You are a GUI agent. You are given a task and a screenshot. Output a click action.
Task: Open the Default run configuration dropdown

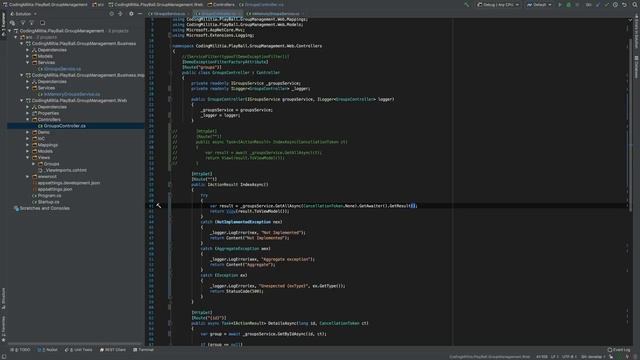pyautogui.click(x=539, y=4)
